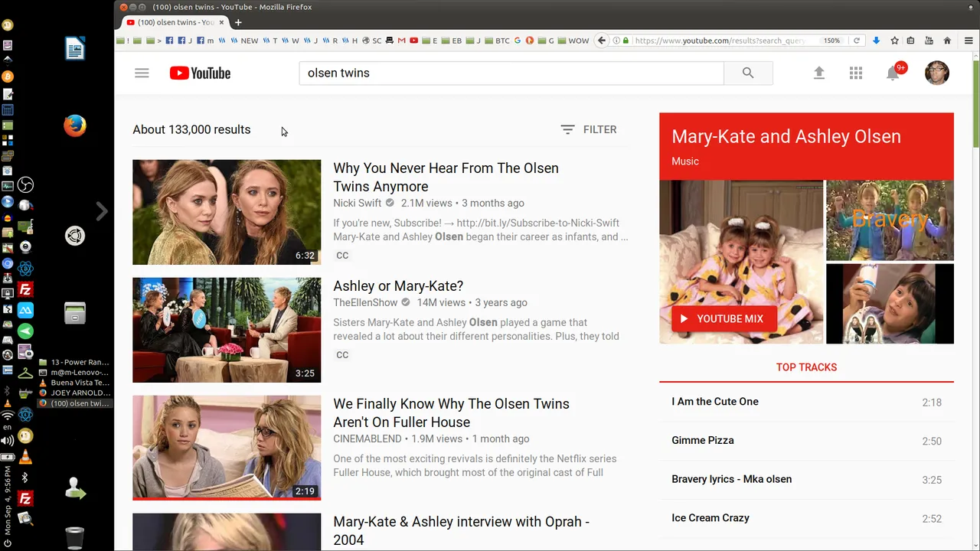Open the YouTube apps grid icon
980x551 pixels.
coord(856,73)
